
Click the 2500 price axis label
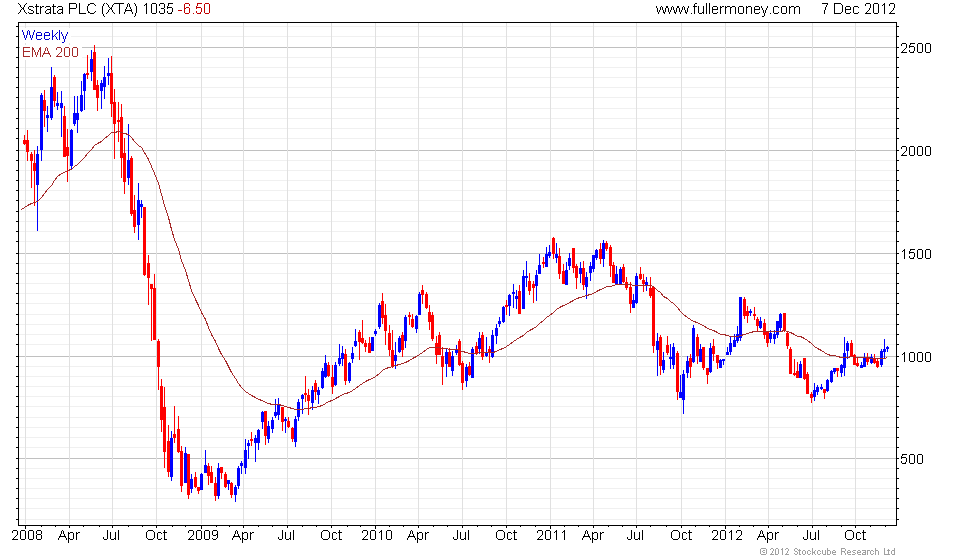point(916,48)
